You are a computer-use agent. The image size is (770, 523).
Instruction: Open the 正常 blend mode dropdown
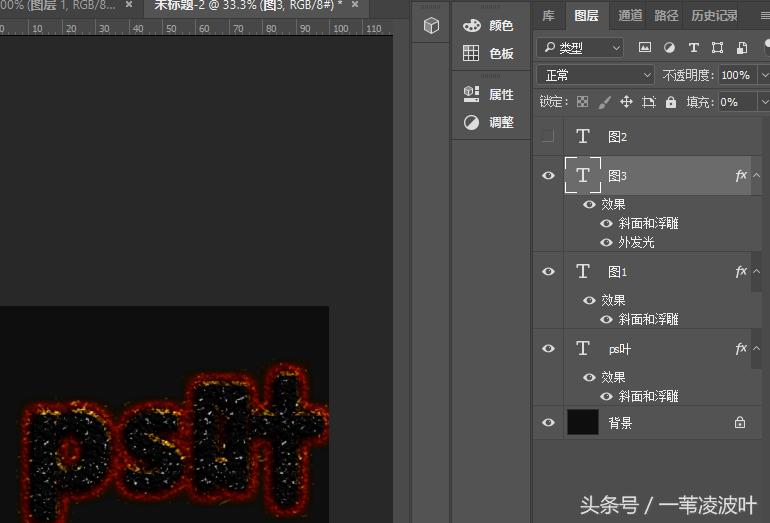(595, 75)
